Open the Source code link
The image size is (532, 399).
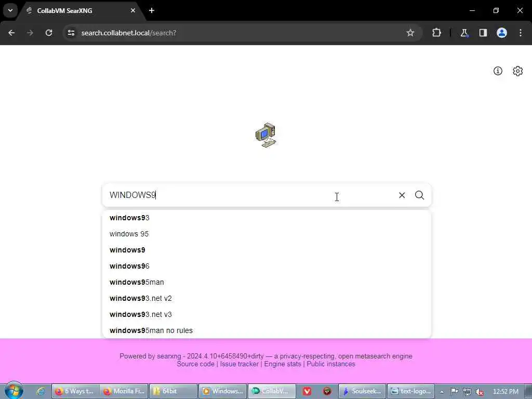pyautogui.click(x=195, y=364)
